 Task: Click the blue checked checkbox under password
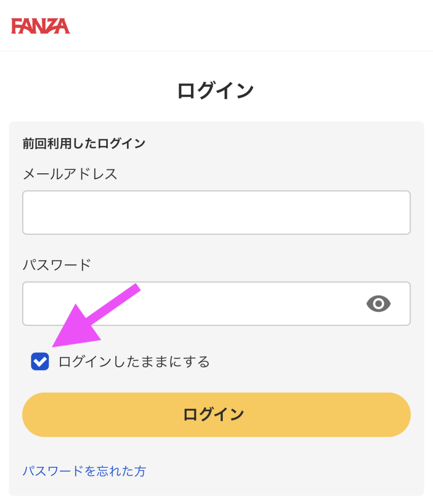pyautogui.click(x=40, y=361)
